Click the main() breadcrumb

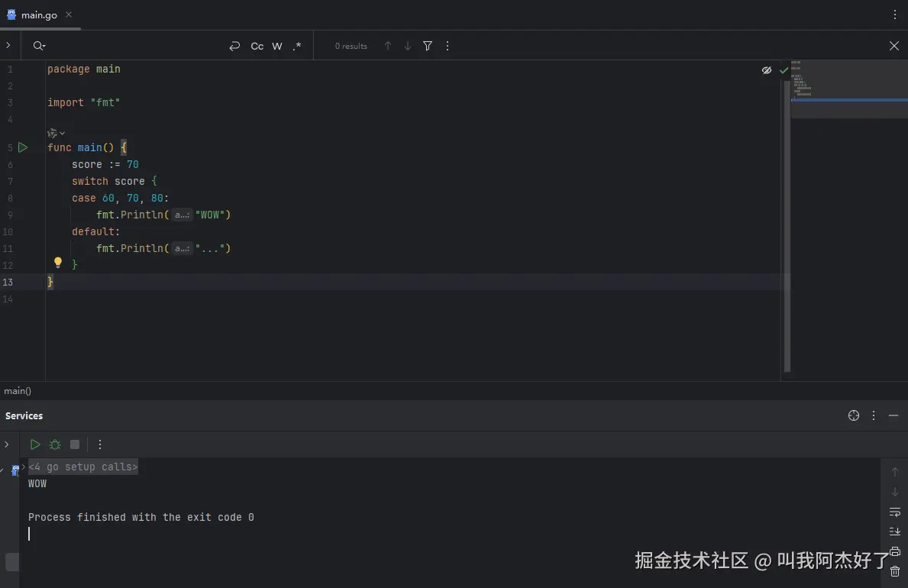tap(18, 391)
